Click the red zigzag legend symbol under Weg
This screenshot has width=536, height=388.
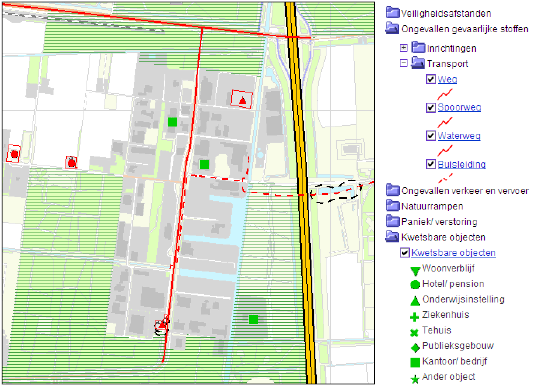445,94
